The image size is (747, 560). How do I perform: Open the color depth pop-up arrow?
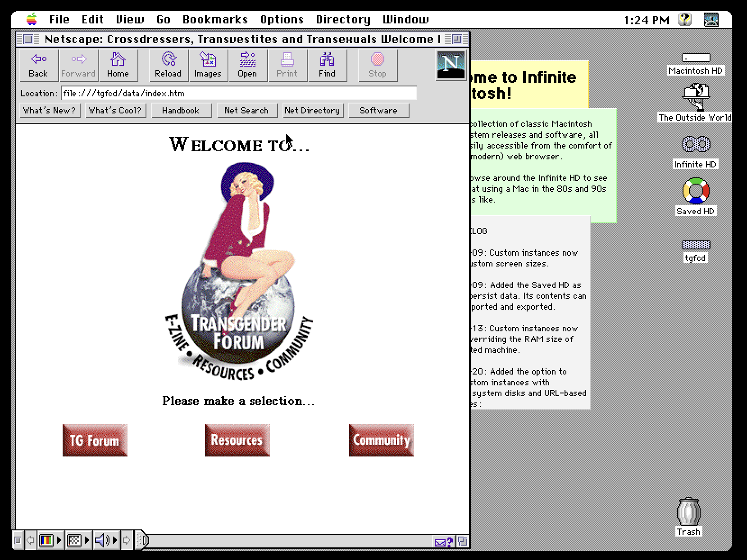coord(59,541)
